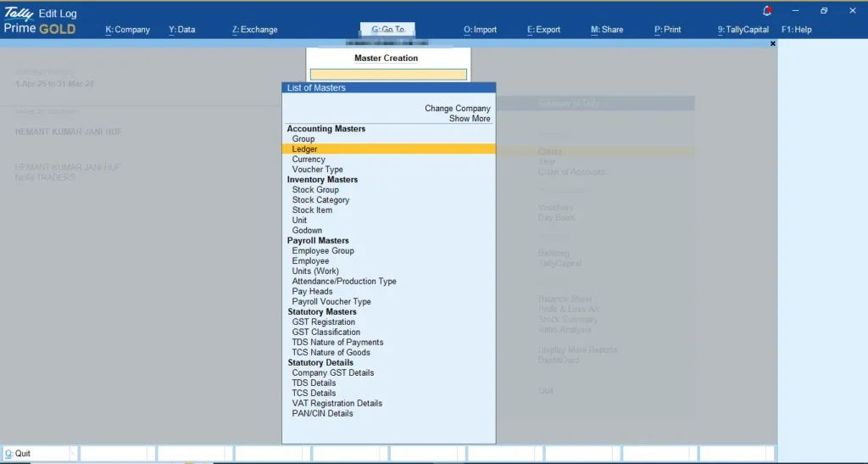Click Day Book in Gateway of Tally
Screen dimensions: 868x464
pos(556,218)
